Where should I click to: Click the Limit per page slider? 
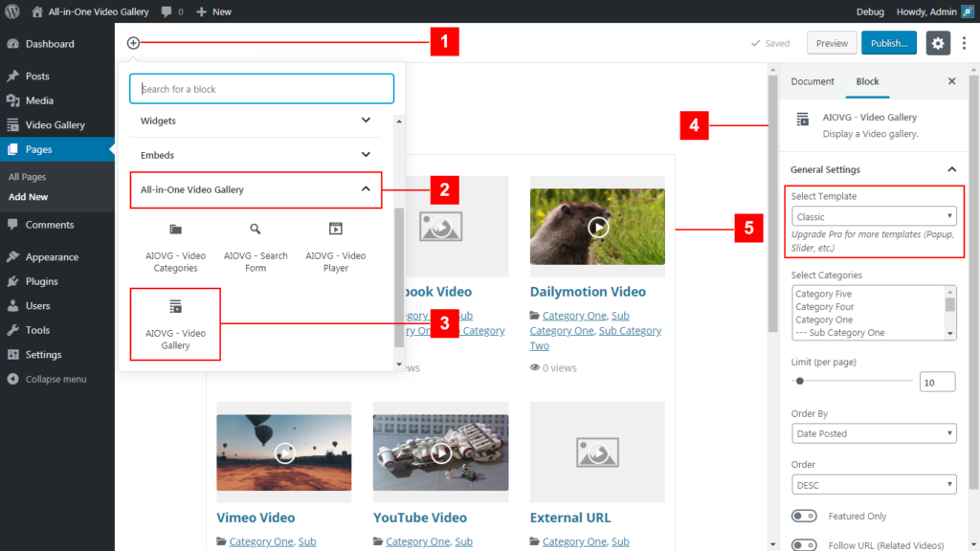pyautogui.click(x=852, y=381)
